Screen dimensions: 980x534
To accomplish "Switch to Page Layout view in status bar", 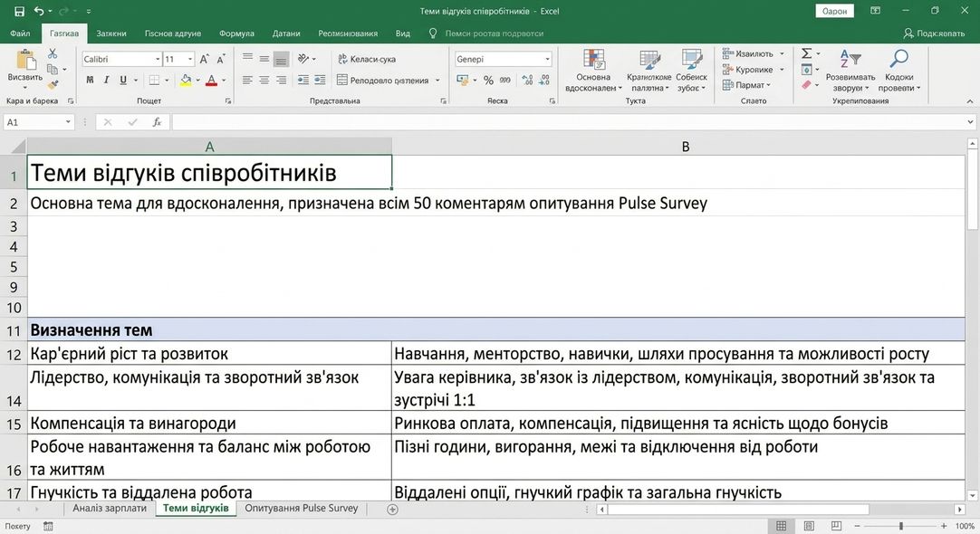I will pyautogui.click(x=809, y=526).
